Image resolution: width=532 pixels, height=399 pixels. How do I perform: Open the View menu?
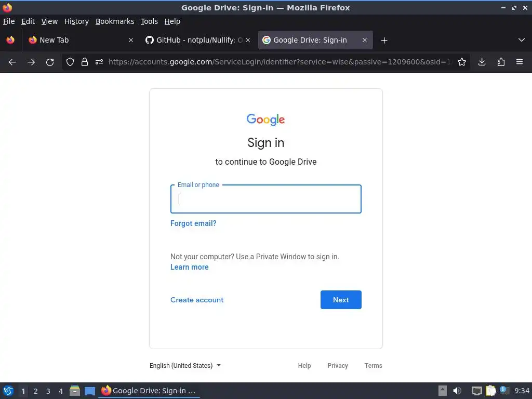click(x=49, y=21)
